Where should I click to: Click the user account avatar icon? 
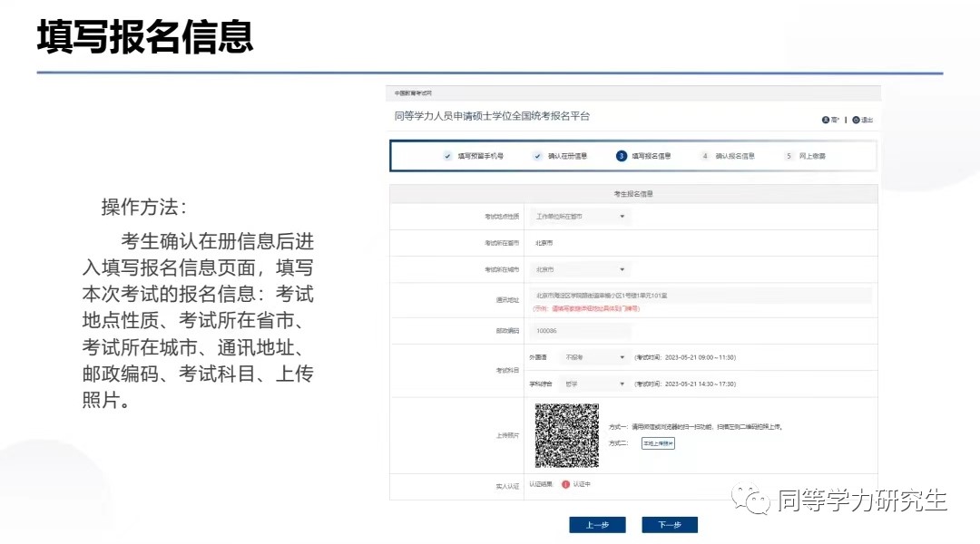pyautogui.click(x=825, y=120)
